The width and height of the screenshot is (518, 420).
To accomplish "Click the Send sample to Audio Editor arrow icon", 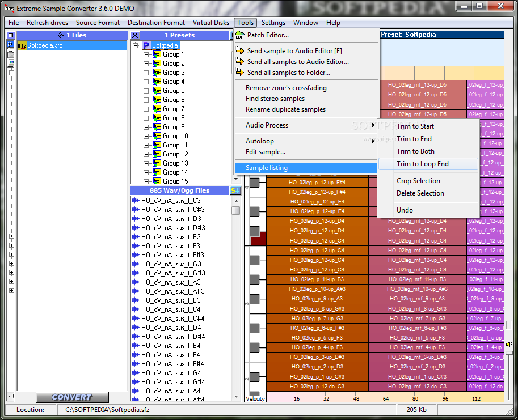I will coord(240,51).
